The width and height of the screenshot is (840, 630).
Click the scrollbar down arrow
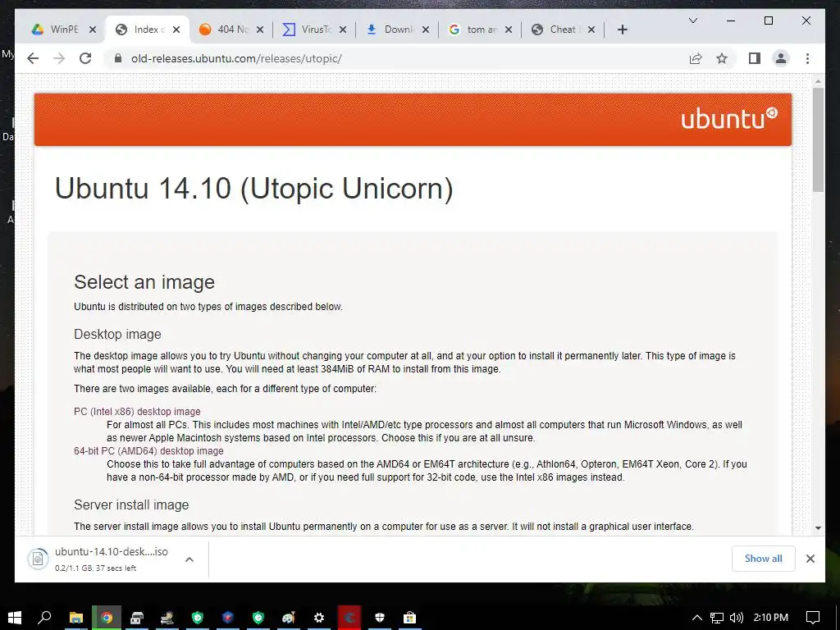[818, 527]
